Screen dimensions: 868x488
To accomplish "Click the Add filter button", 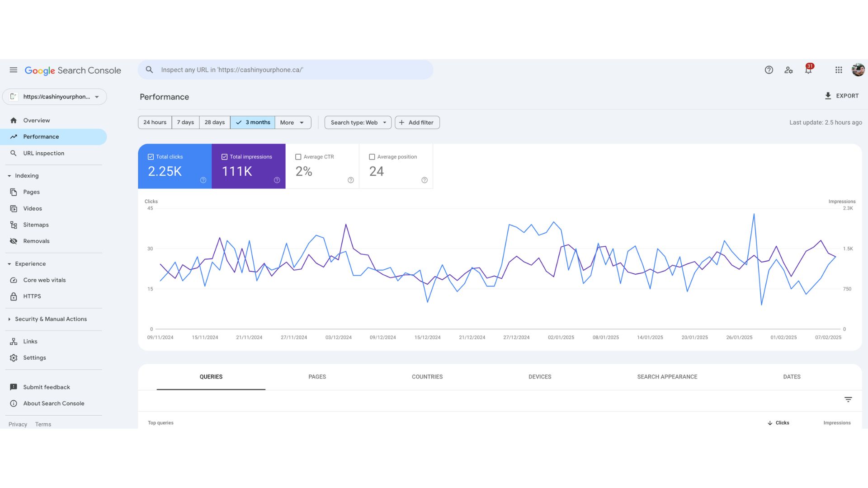I will (x=417, y=122).
